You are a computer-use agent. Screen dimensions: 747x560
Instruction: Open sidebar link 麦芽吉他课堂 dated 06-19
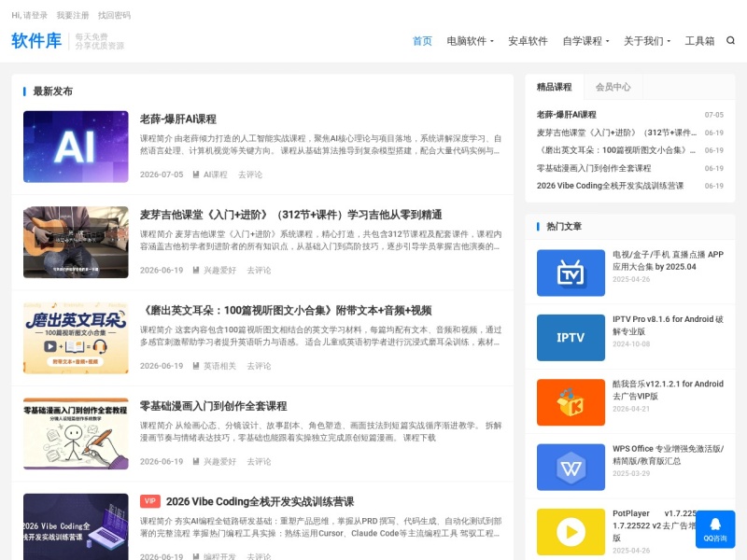[616, 133]
